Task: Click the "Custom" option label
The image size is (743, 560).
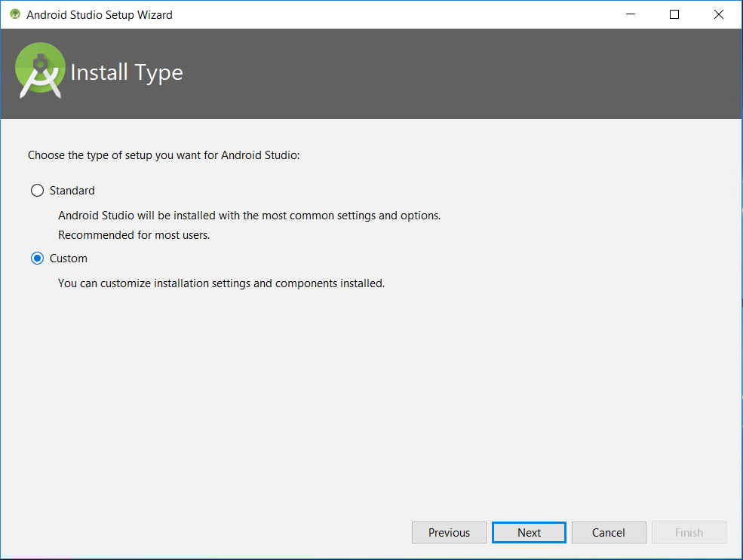Action: (69, 259)
